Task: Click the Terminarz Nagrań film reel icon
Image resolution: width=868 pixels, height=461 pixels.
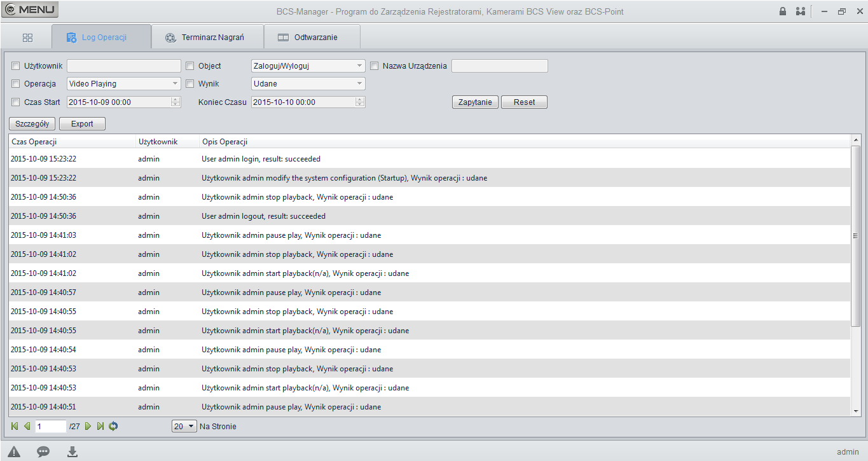Action: coord(170,38)
